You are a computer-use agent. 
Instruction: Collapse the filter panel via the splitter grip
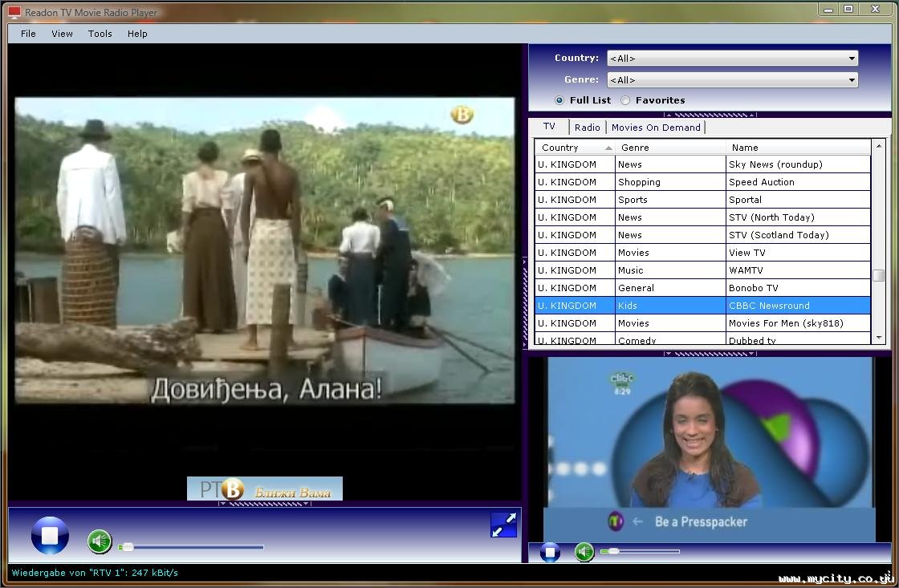tap(710, 116)
